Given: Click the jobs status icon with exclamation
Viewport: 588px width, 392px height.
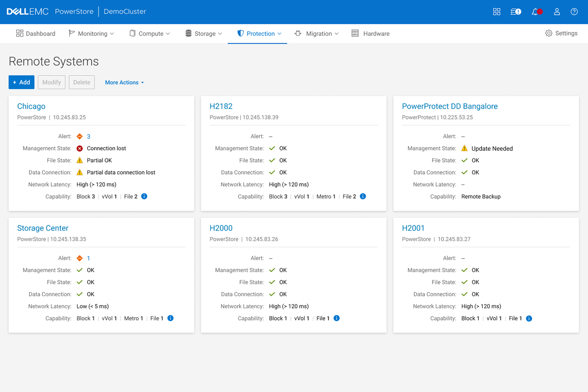Looking at the screenshot, I should coord(515,12).
